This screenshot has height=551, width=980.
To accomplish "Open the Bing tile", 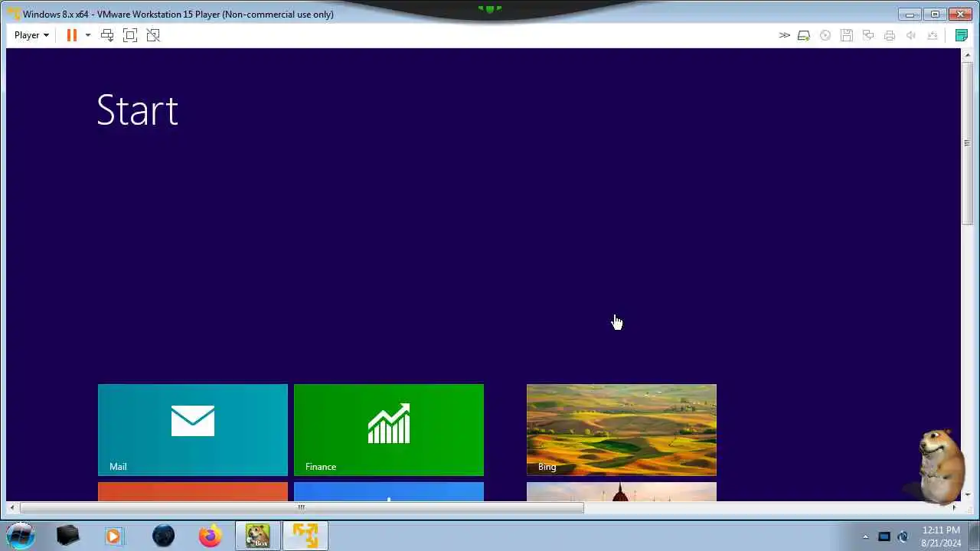I will (x=622, y=430).
